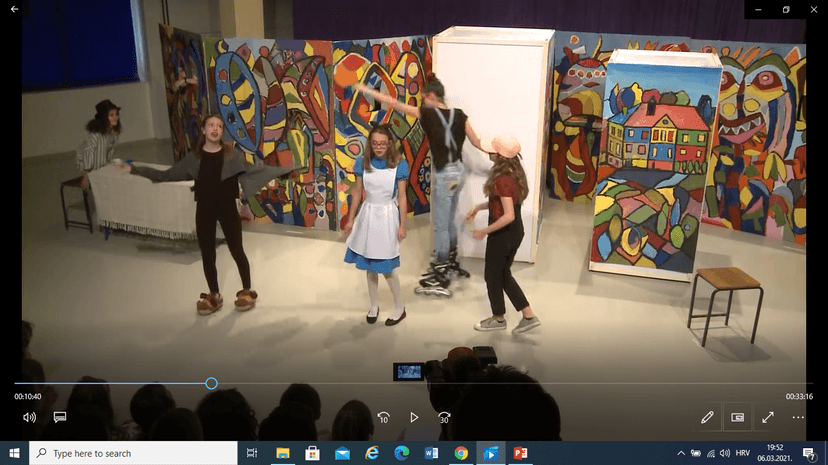Open the Windows Start menu

click(14, 453)
